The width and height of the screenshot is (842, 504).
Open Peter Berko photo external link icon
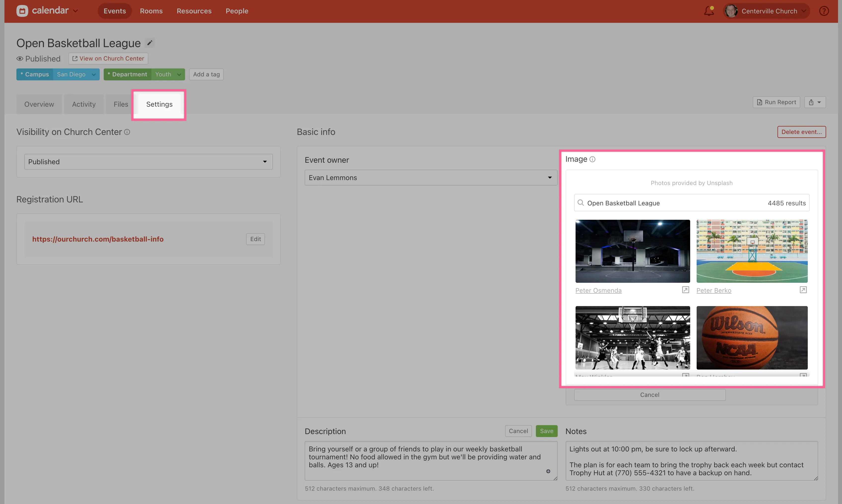click(x=803, y=290)
